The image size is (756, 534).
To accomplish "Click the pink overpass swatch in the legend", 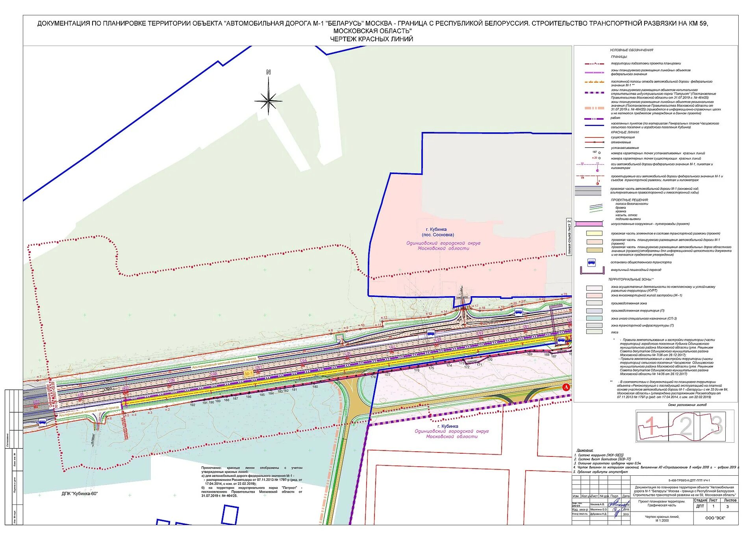I will click(589, 224).
